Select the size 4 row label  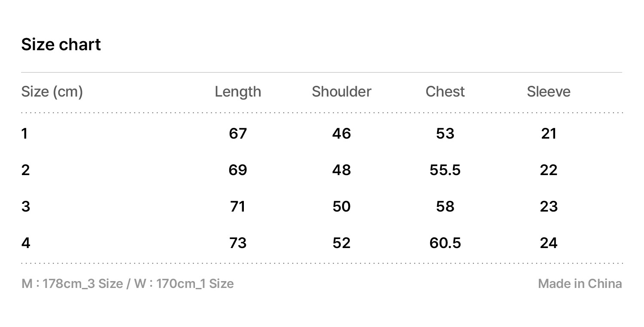[x=26, y=243]
